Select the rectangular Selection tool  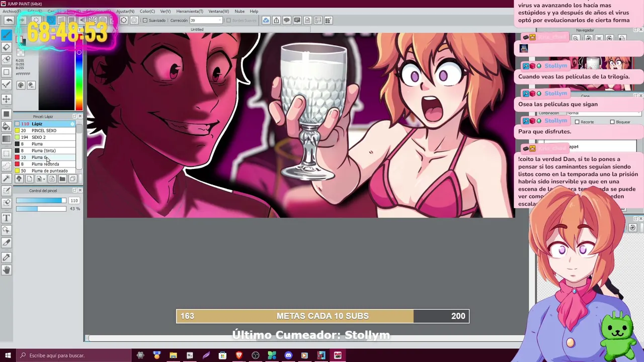[7, 153]
